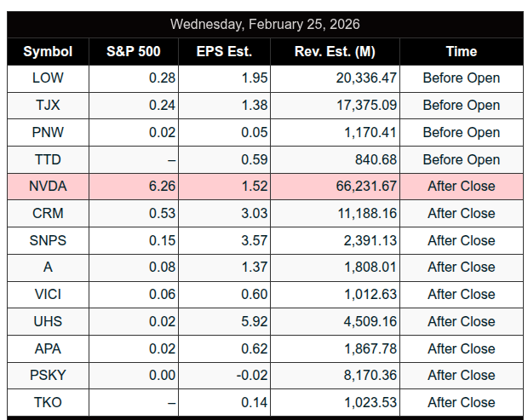Open the VICI symbol
Image resolution: width=528 pixels, height=420 pixels.
tap(48, 294)
